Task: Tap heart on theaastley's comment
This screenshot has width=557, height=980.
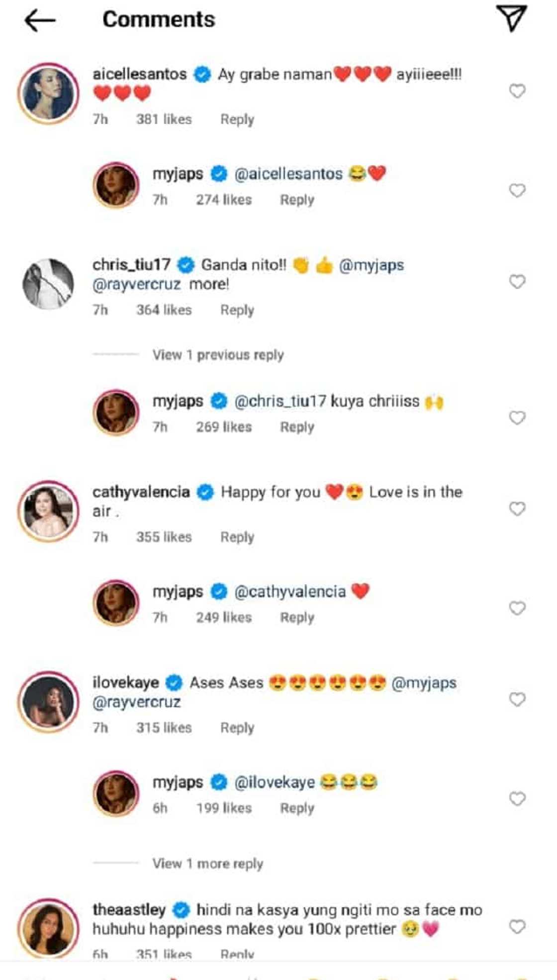Action: click(517, 927)
